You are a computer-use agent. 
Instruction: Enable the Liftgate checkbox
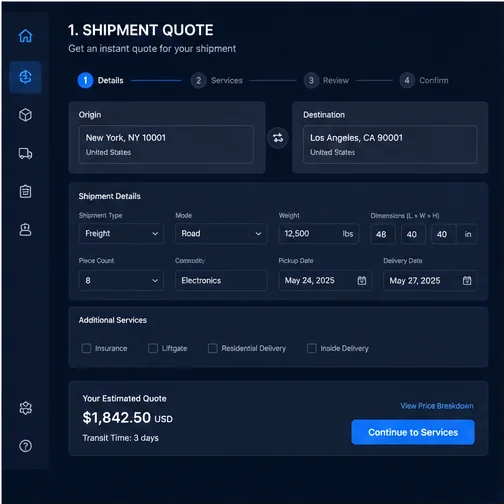click(153, 348)
